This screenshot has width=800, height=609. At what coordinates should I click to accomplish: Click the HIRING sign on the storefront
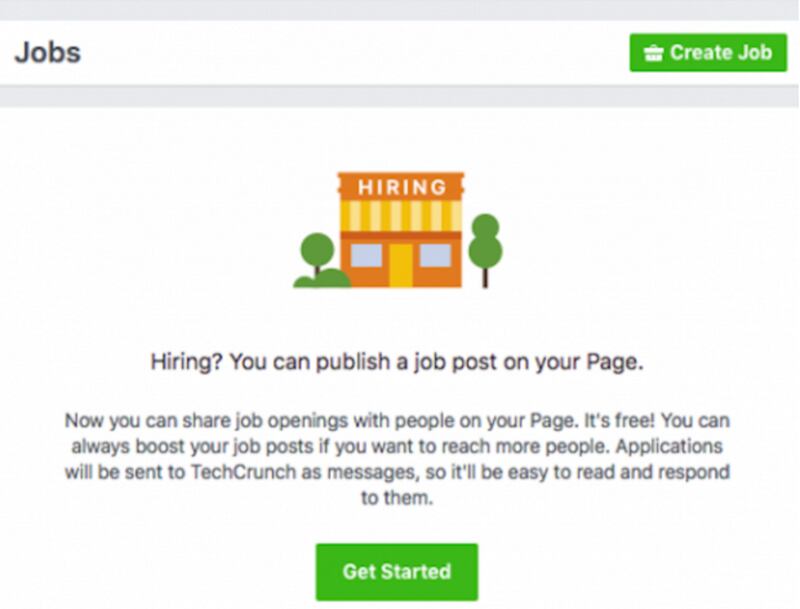coord(402,187)
